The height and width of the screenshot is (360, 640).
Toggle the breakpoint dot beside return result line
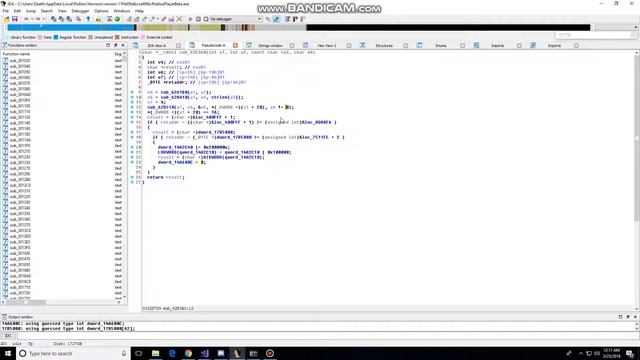(x=132, y=177)
